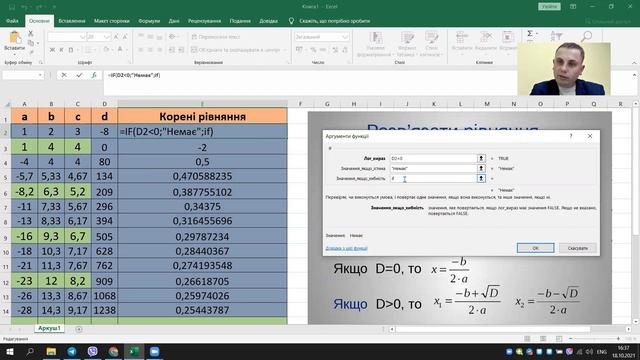Click the AutoSum sigma icon
This screenshot has height=360, width=640.
[x=530, y=33]
